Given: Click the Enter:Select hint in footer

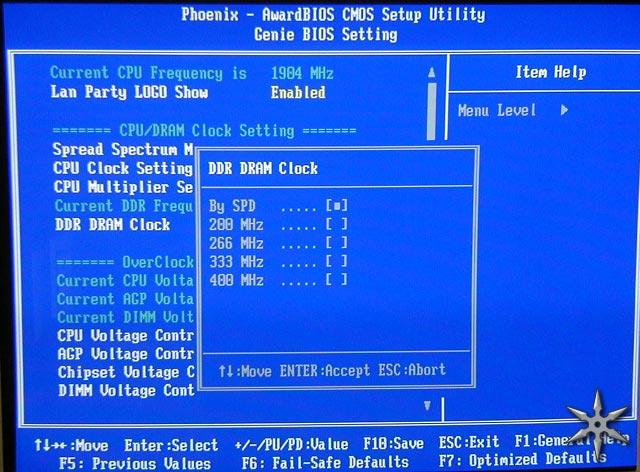Looking at the screenshot, I should tap(171, 445).
